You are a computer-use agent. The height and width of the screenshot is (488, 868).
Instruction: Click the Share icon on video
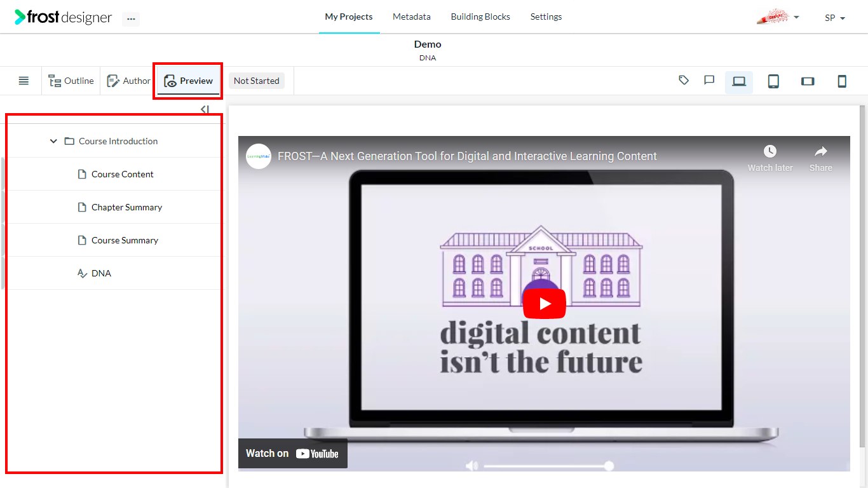820,158
